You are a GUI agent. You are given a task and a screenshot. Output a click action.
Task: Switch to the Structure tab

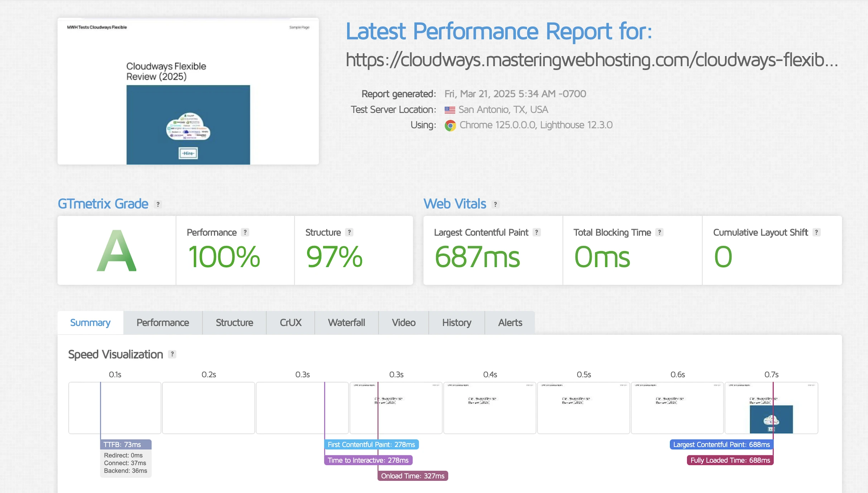click(x=234, y=322)
